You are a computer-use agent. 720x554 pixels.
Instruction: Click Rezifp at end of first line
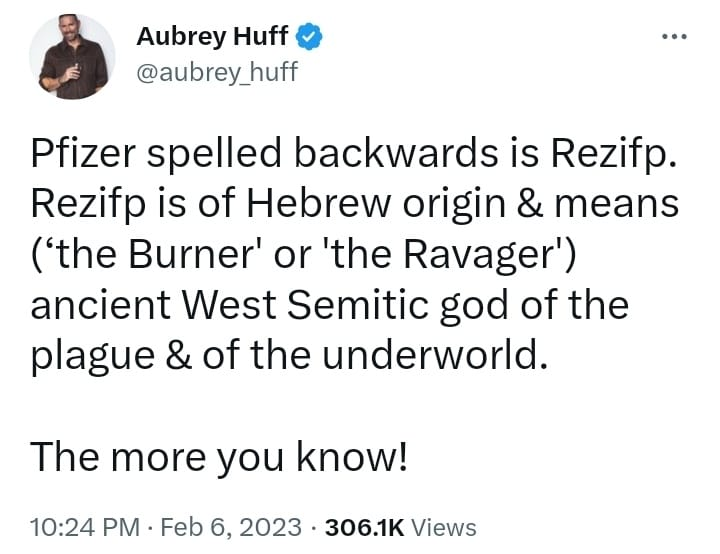coord(614,154)
